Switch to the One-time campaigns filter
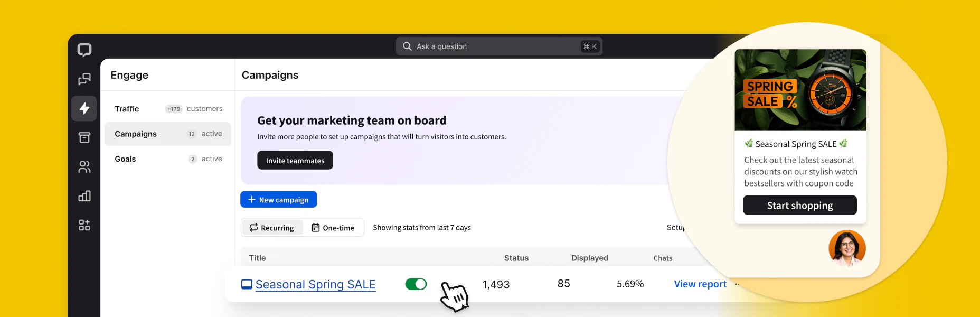Image resolution: width=980 pixels, height=317 pixels. tap(334, 227)
